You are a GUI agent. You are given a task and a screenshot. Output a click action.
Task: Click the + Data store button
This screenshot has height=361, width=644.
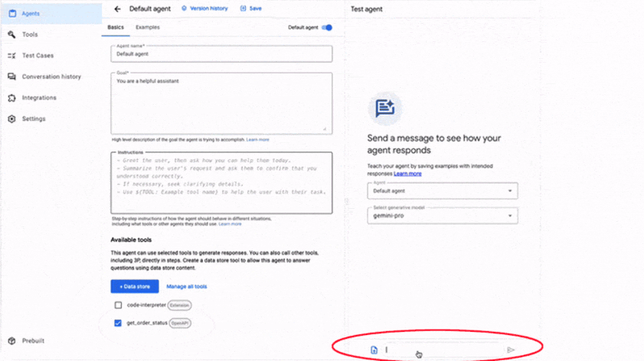[135, 287]
